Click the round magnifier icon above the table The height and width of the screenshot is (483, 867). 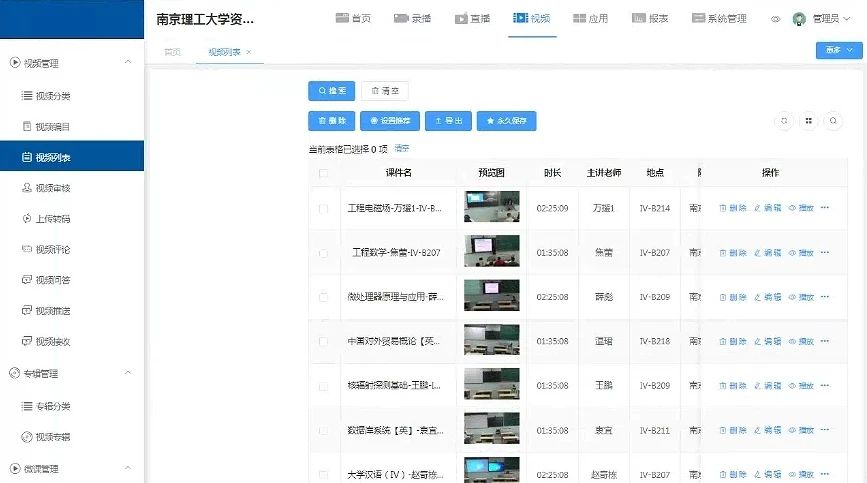click(x=833, y=121)
